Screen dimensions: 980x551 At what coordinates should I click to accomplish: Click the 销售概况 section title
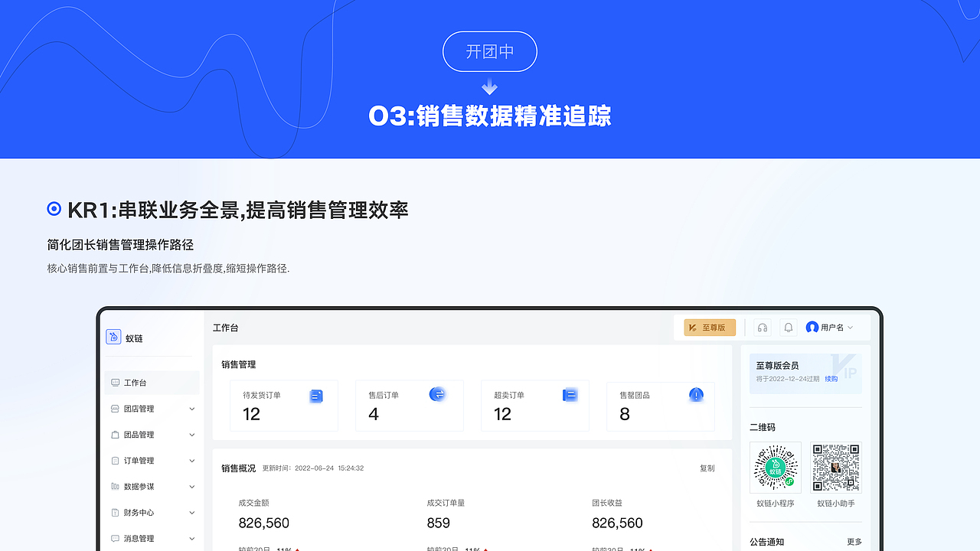point(239,468)
